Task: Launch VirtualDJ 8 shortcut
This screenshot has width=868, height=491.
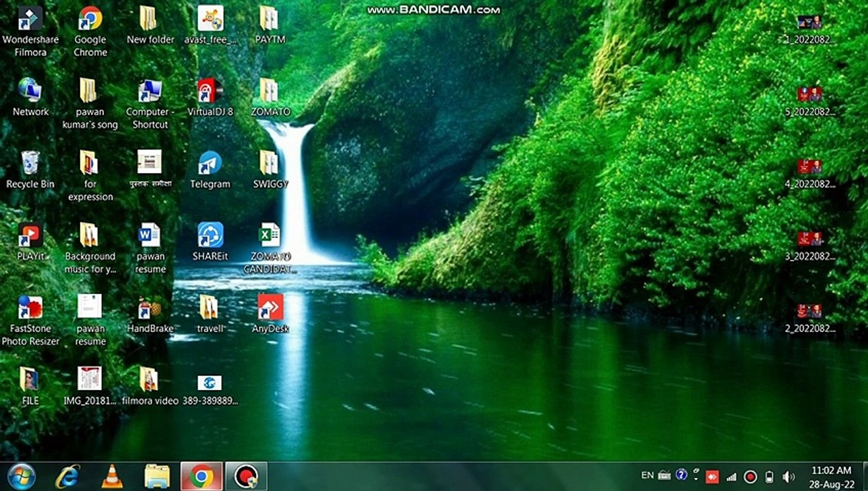Action: coord(210,97)
